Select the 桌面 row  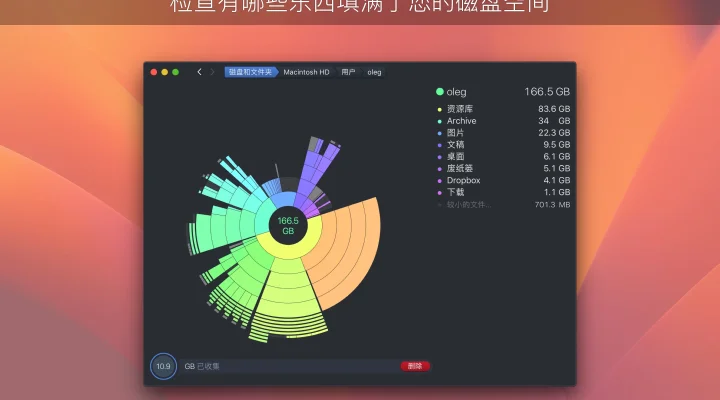tap(503, 157)
